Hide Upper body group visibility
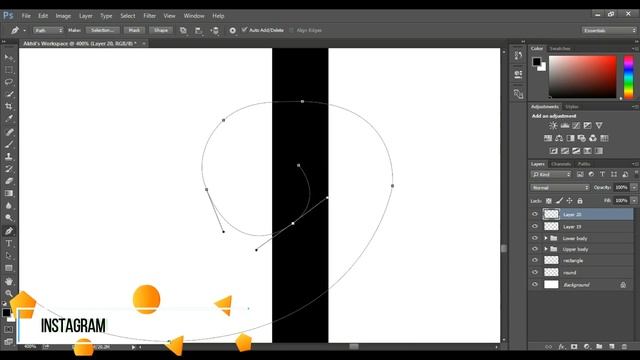640x360 pixels. point(535,249)
